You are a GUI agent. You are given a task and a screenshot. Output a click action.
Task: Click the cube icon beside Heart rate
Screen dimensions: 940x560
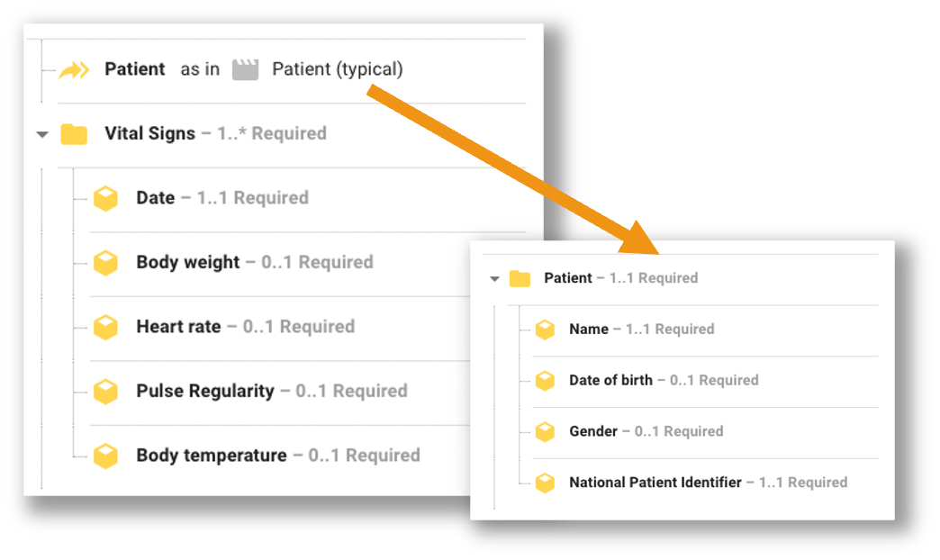click(x=106, y=327)
